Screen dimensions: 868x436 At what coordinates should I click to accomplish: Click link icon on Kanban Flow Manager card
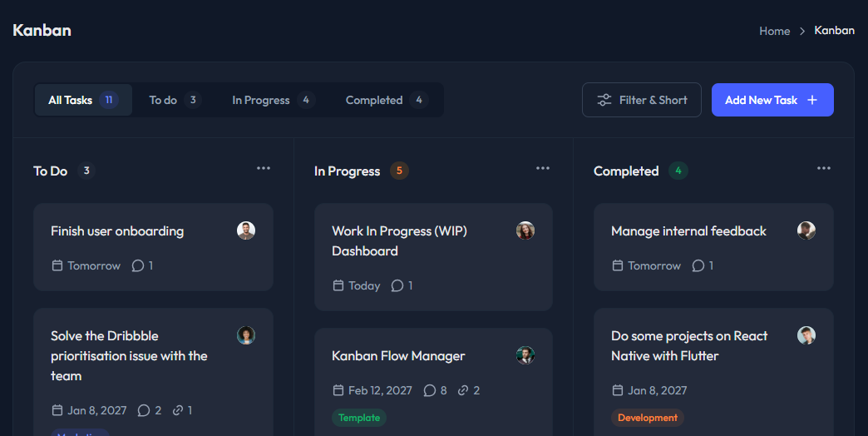coord(463,390)
